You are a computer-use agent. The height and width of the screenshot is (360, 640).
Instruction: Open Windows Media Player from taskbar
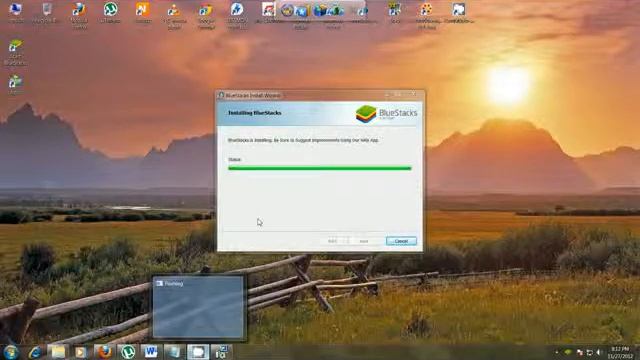[x=81, y=352]
